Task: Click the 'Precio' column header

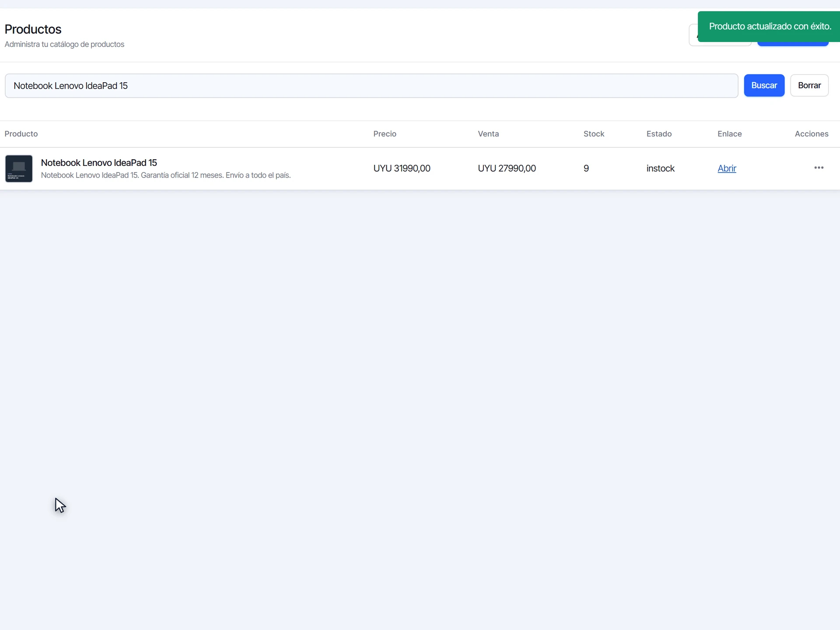Action: coord(385,134)
